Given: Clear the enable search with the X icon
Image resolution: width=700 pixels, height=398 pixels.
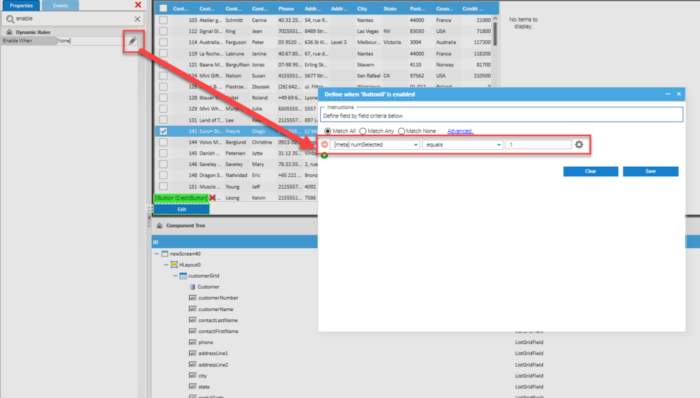Looking at the screenshot, I should coord(137,19).
